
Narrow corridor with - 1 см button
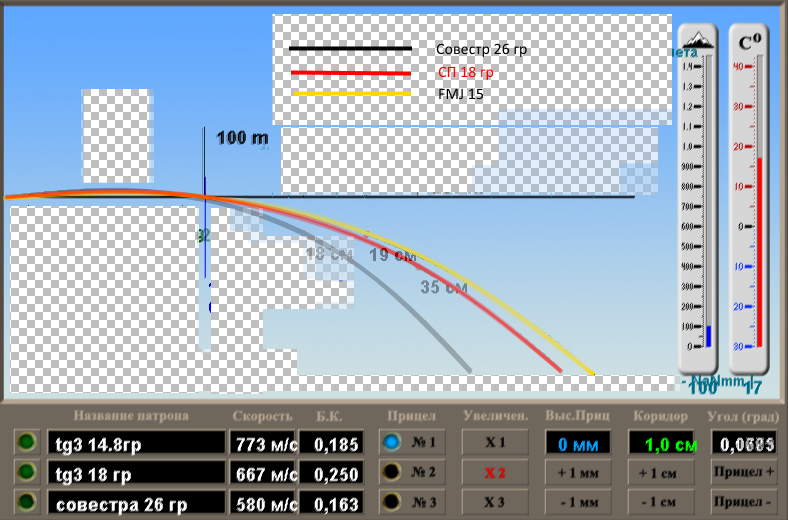point(661,503)
